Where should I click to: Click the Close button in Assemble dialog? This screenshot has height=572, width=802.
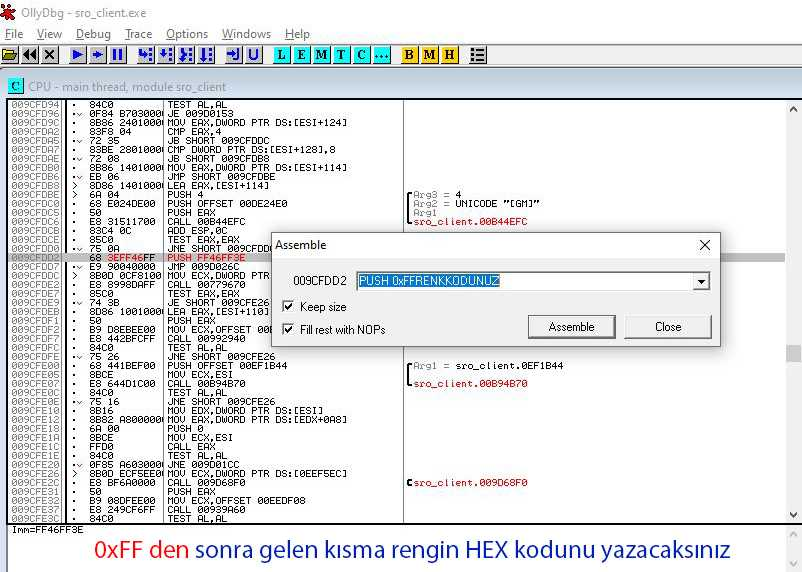coord(668,326)
